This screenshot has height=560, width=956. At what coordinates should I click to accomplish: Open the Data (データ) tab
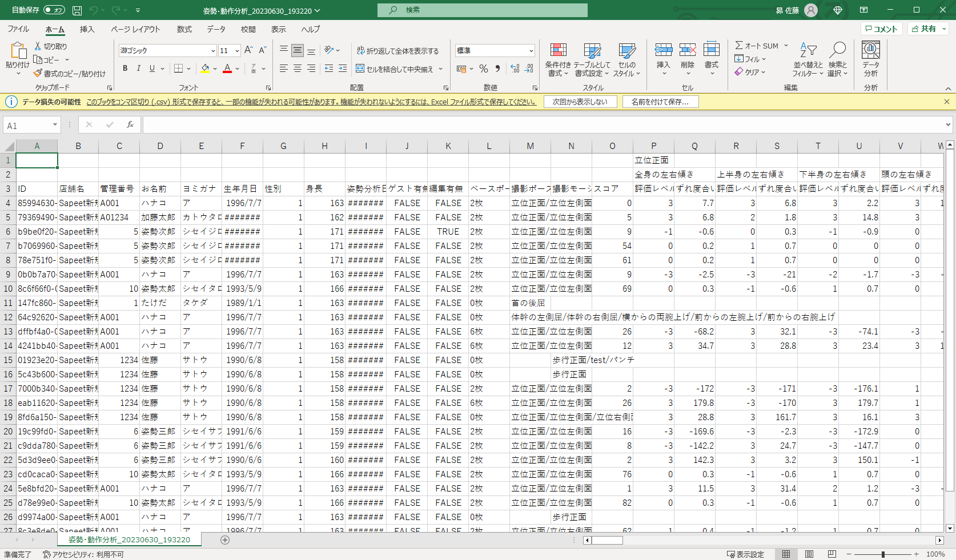tap(216, 29)
